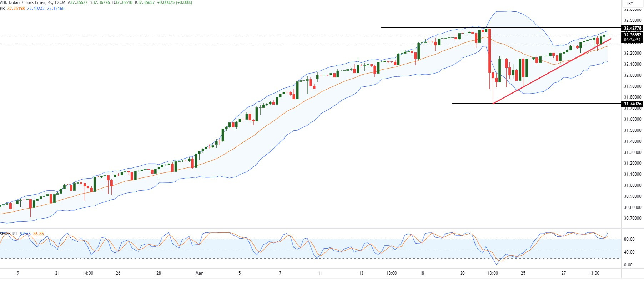The height and width of the screenshot is (281, 644).
Task: Click BB basis value 32.26198
Action: click(16, 8)
